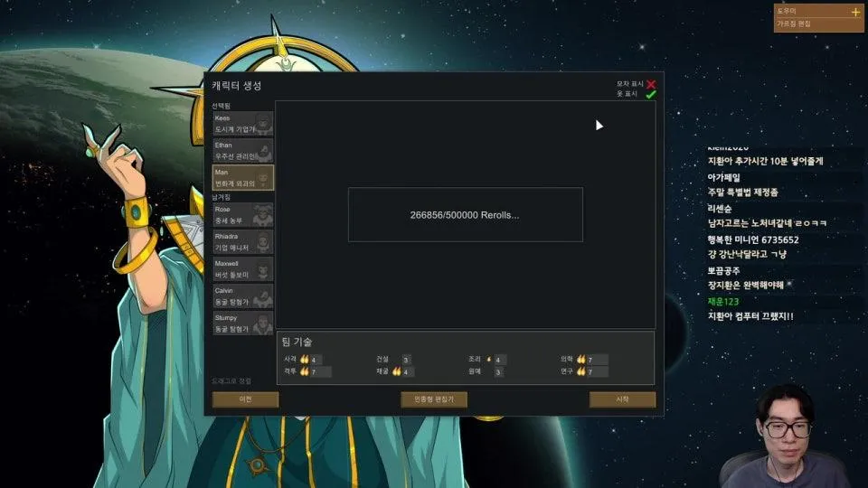868x488 pixels.
Task: Click the Rerolls progress box
Action: click(465, 215)
